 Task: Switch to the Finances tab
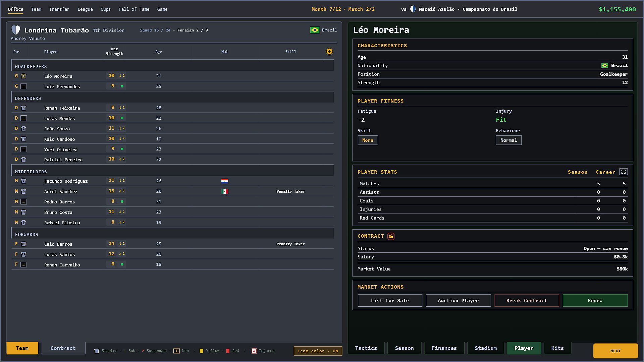pos(444,348)
